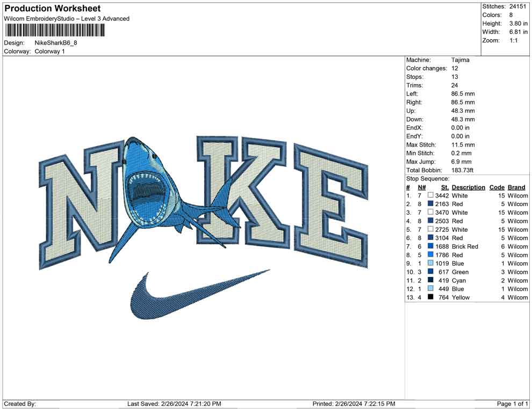
Task: Choose the swatch for 1786 Red
Action: click(430, 254)
